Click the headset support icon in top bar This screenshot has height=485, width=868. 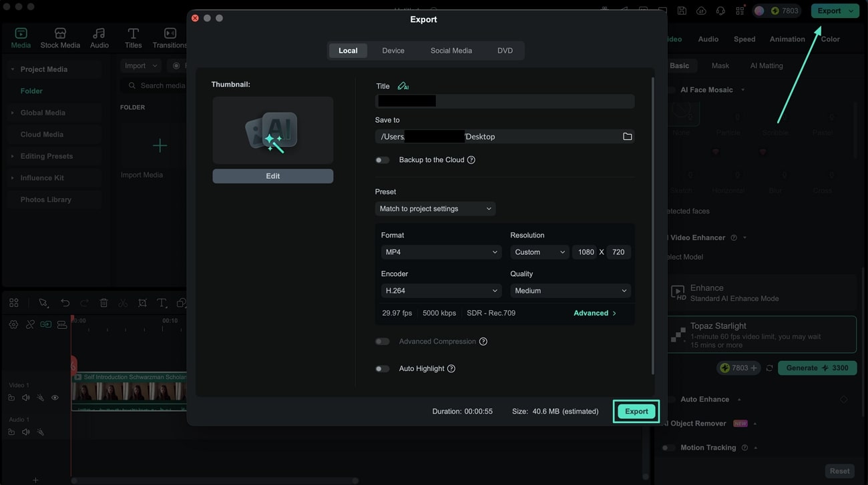[x=720, y=9]
